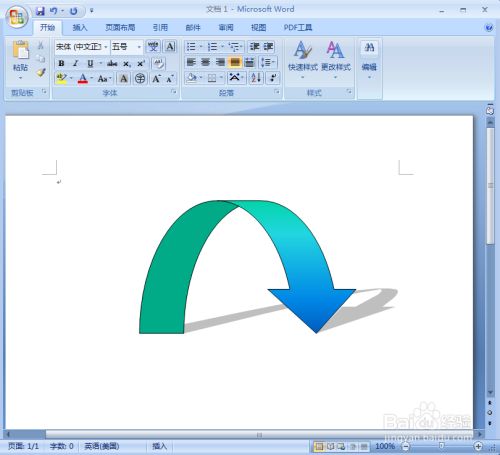The image size is (500, 455).
Task: Toggle justify alignment (highlighted)
Action: (235, 62)
